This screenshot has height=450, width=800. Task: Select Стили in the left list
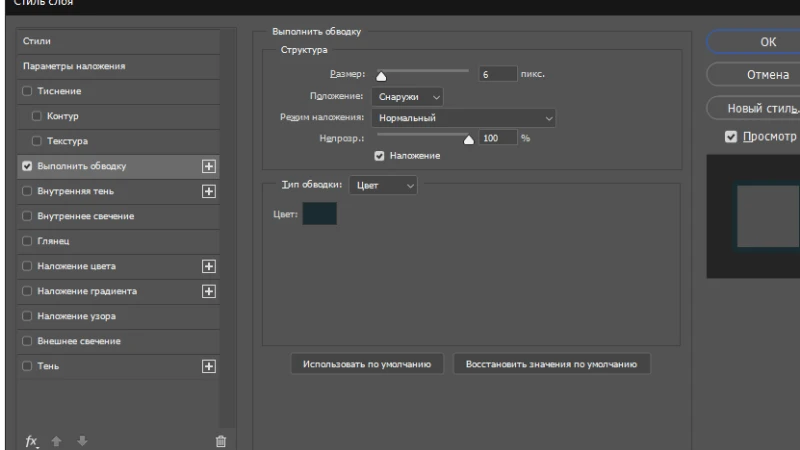[118, 41]
